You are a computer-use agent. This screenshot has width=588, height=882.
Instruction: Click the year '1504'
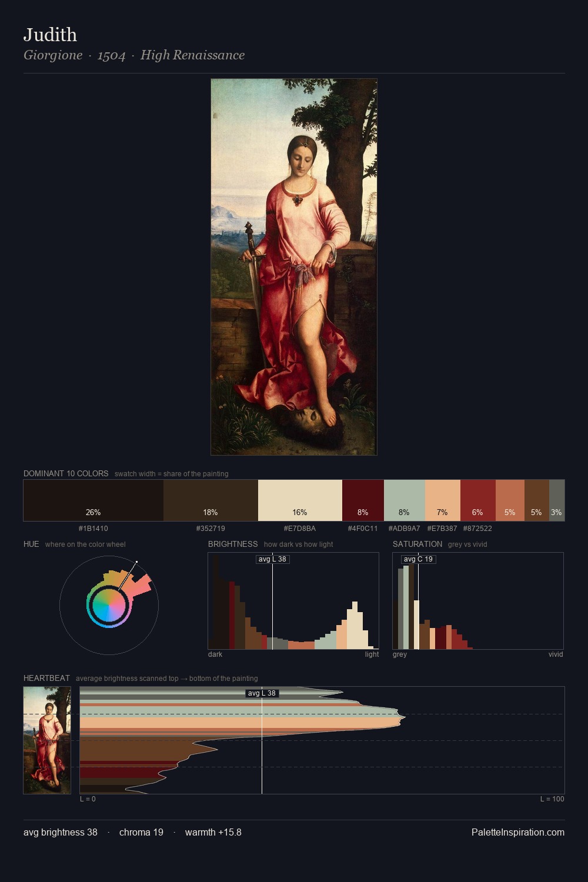pos(112,55)
